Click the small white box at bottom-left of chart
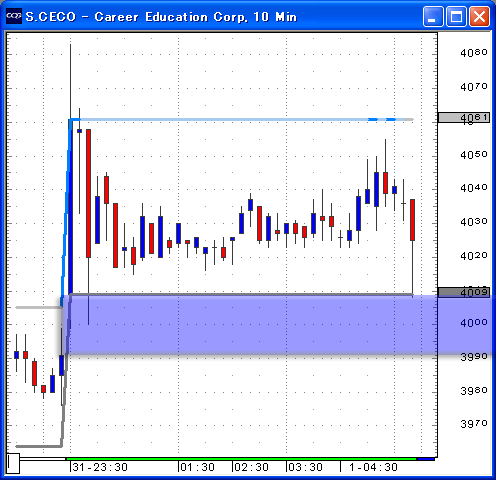The height and width of the screenshot is (480, 496). coord(13,463)
